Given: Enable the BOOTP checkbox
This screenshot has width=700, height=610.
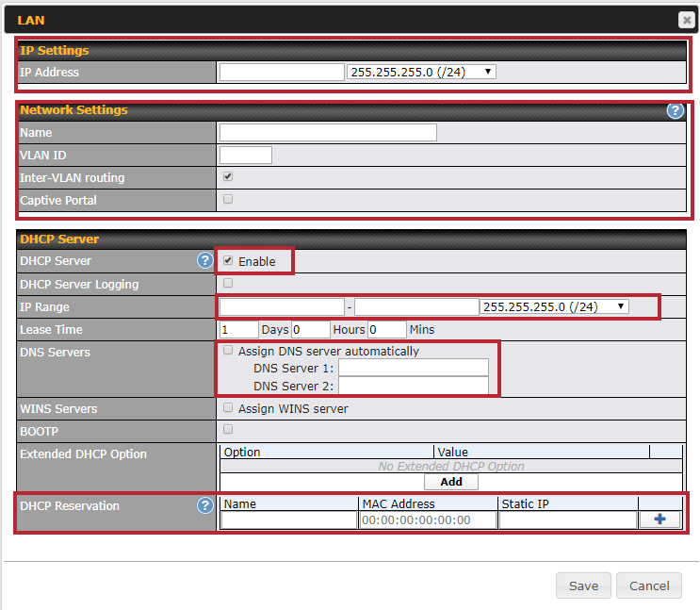Looking at the screenshot, I should tap(228, 430).
